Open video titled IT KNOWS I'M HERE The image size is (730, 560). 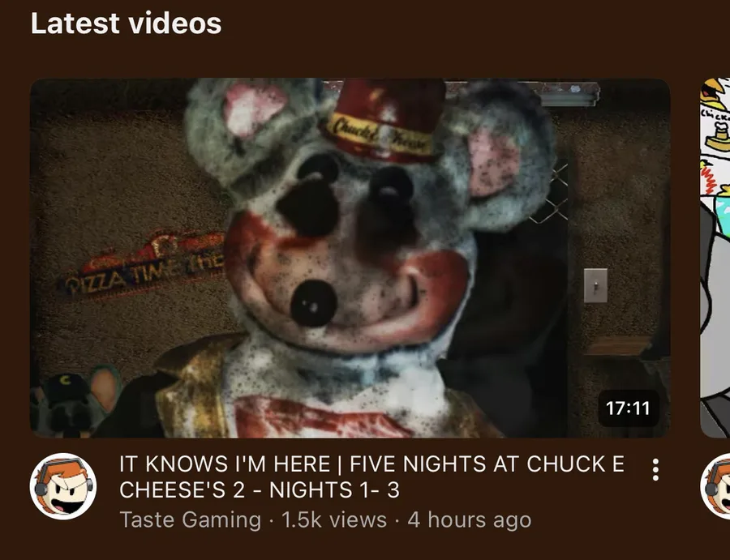[x=371, y=477]
